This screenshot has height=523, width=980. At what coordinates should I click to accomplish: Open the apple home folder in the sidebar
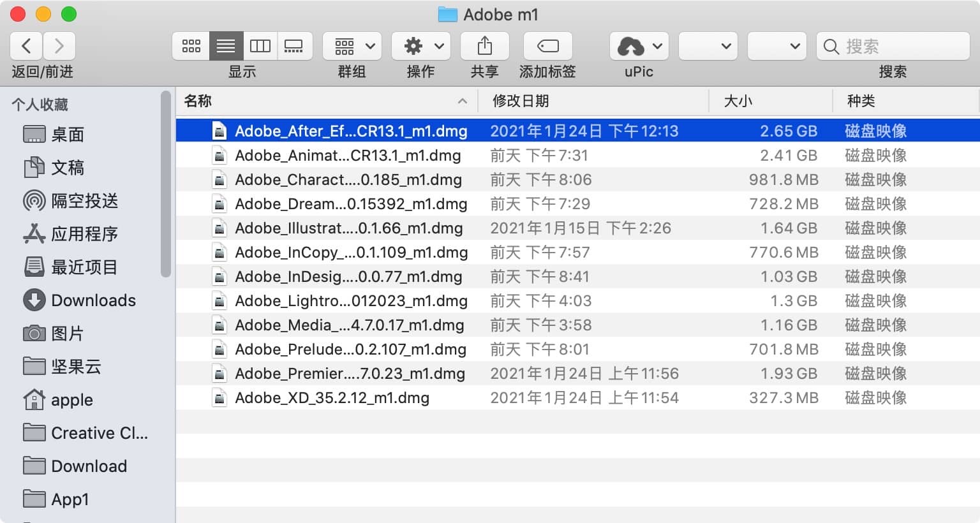58,400
